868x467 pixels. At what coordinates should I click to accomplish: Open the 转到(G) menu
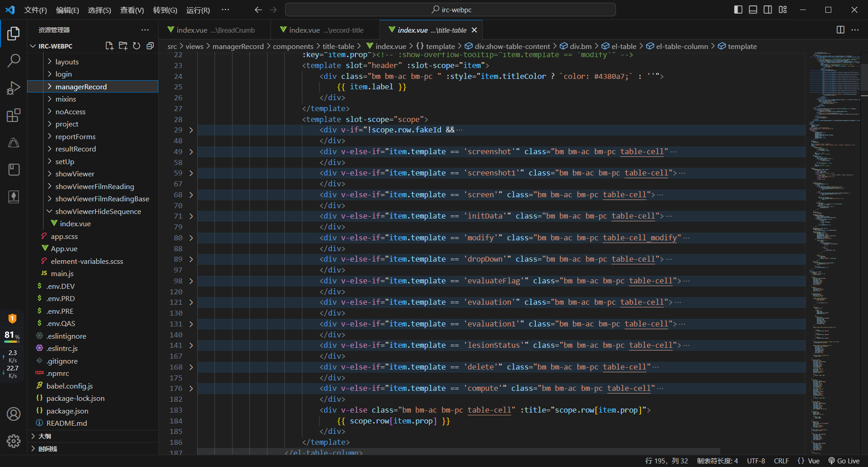coord(165,10)
